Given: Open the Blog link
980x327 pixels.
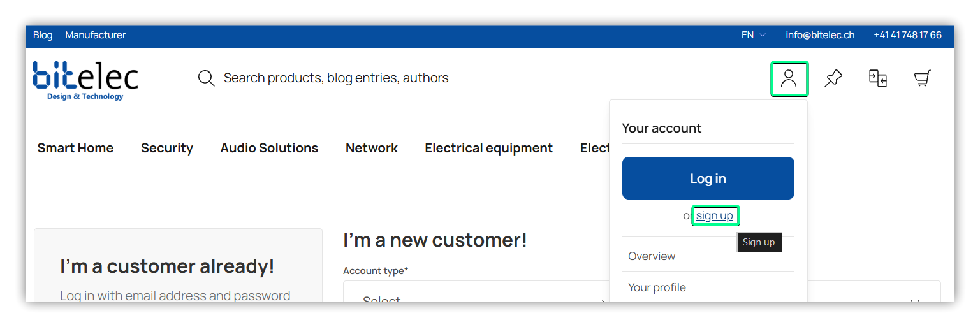Looking at the screenshot, I should click(x=43, y=35).
